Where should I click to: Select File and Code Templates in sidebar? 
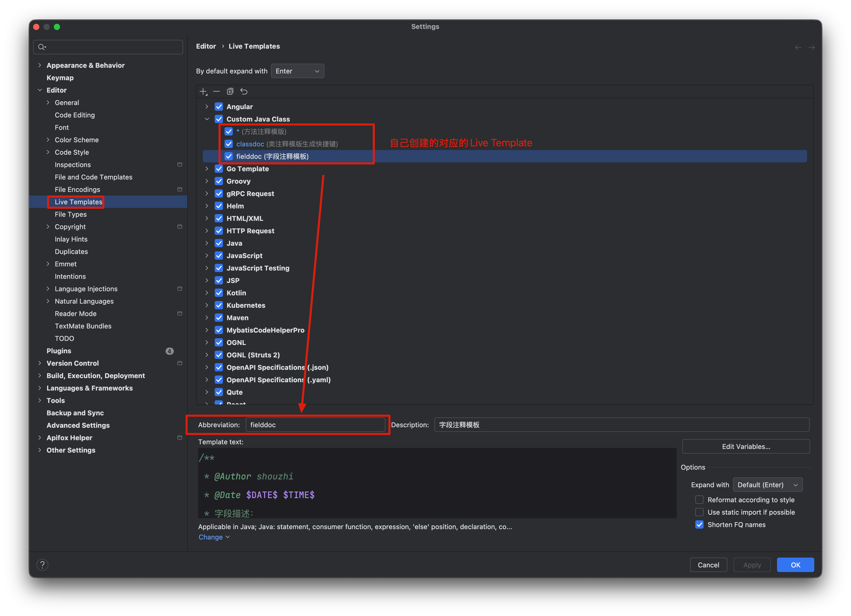click(x=93, y=177)
